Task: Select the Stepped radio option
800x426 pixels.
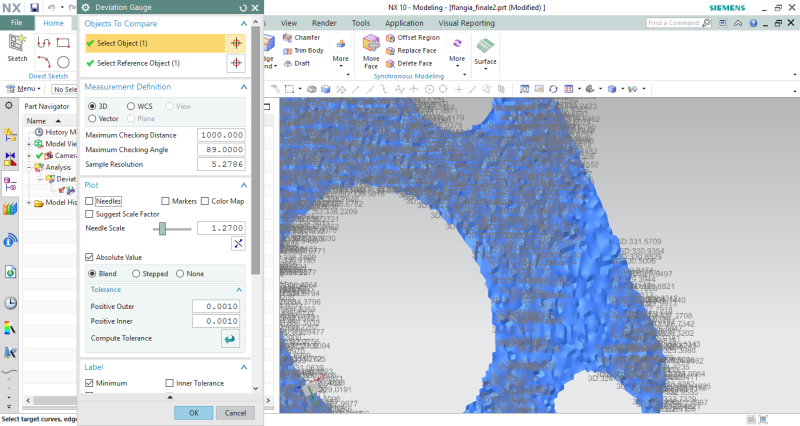Action: [136, 274]
